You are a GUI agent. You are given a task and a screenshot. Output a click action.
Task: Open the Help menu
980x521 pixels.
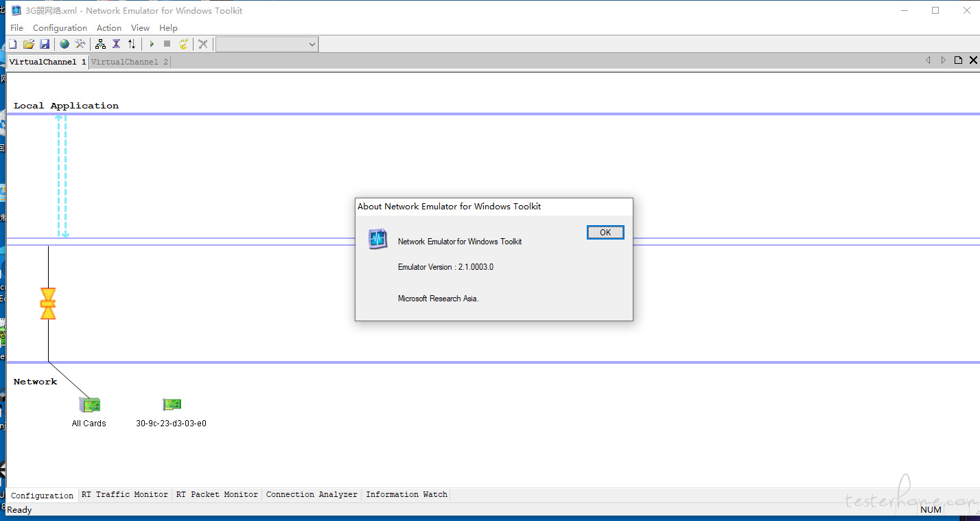click(x=168, y=28)
